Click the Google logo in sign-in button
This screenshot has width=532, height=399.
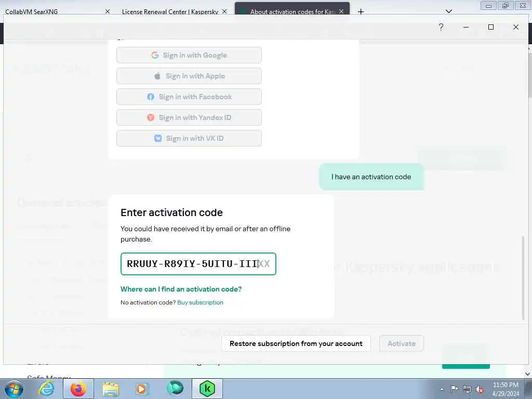tap(155, 55)
